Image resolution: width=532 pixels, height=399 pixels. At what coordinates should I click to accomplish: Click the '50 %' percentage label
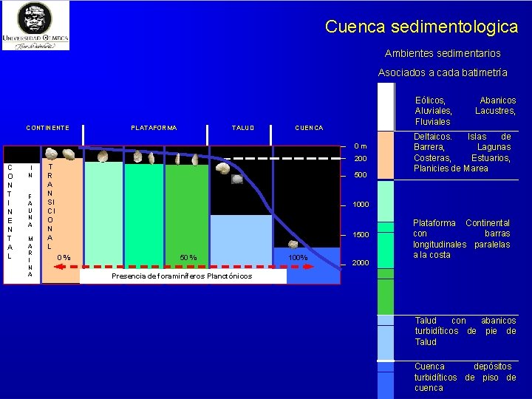tap(188, 258)
